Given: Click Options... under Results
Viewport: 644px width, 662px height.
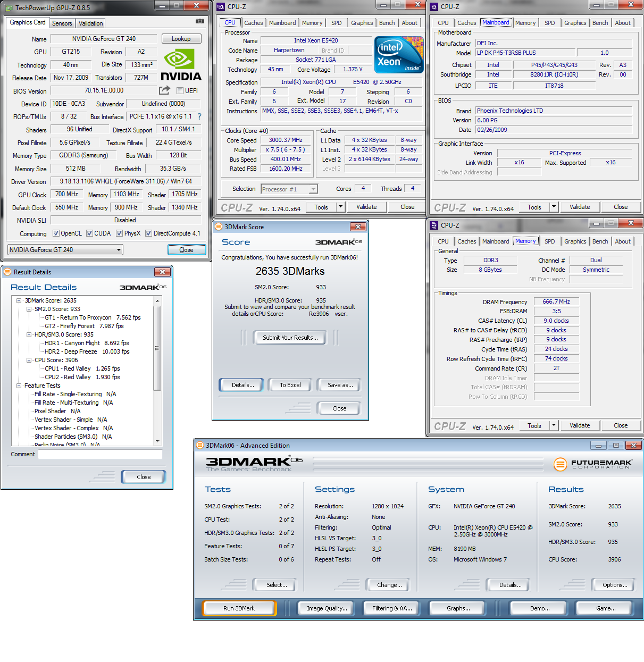Looking at the screenshot, I should coord(615,585).
